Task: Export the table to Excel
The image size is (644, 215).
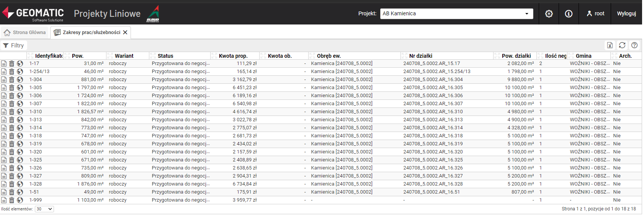Action: point(610,45)
